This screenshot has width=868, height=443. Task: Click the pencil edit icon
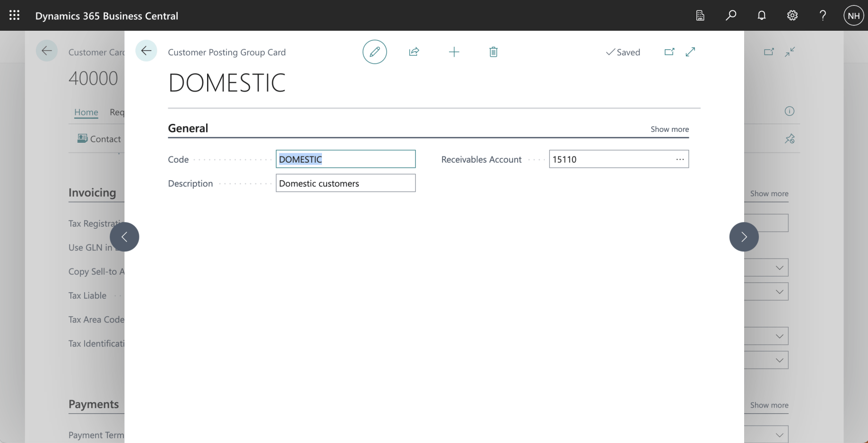tap(374, 52)
